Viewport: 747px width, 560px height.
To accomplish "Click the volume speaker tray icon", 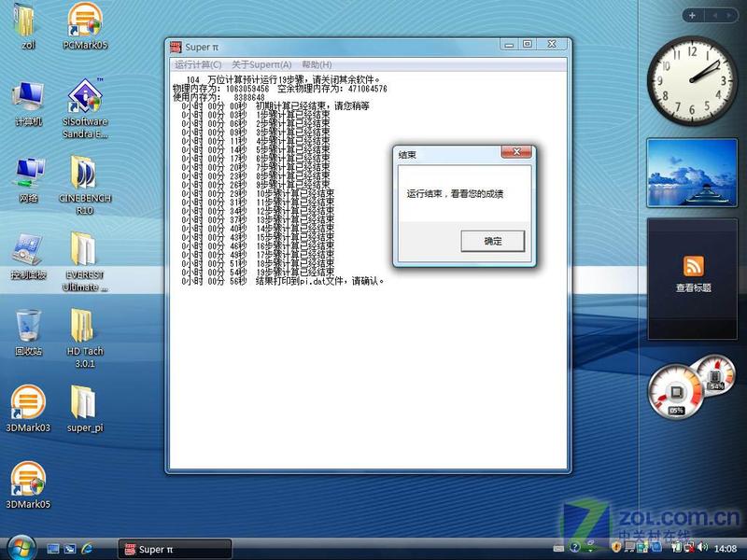I will tap(702, 548).
